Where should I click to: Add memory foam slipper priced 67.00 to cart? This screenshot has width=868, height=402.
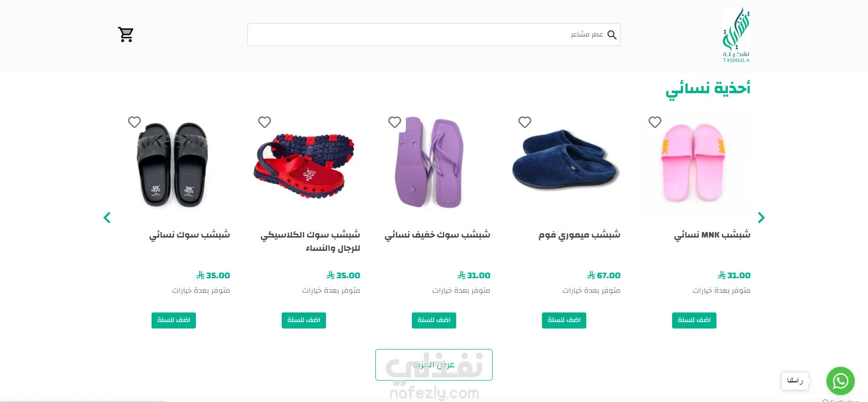(564, 320)
